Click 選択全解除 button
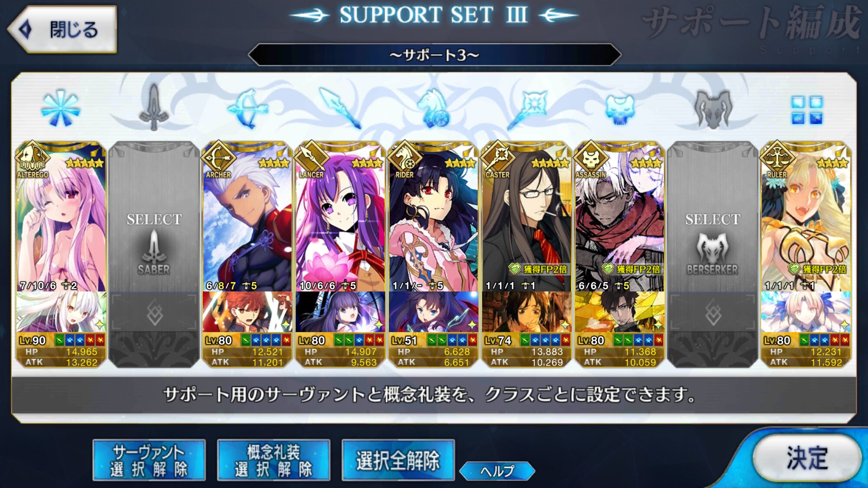Viewport: 868px width, 488px height. [x=398, y=460]
